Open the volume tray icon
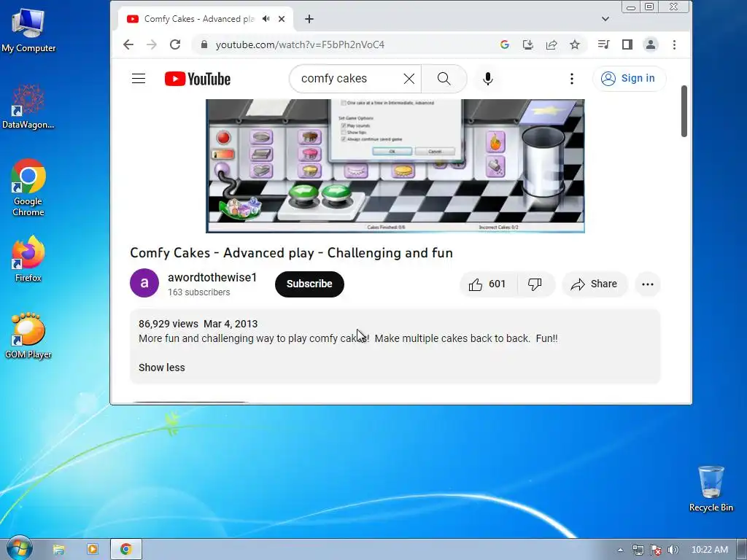The width and height of the screenshot is (747, 560). pyautogui.click(x=673, y=550)
